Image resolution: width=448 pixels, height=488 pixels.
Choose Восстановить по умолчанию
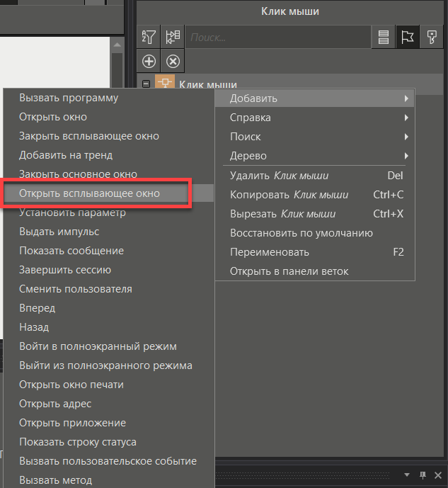click(301, 233)
